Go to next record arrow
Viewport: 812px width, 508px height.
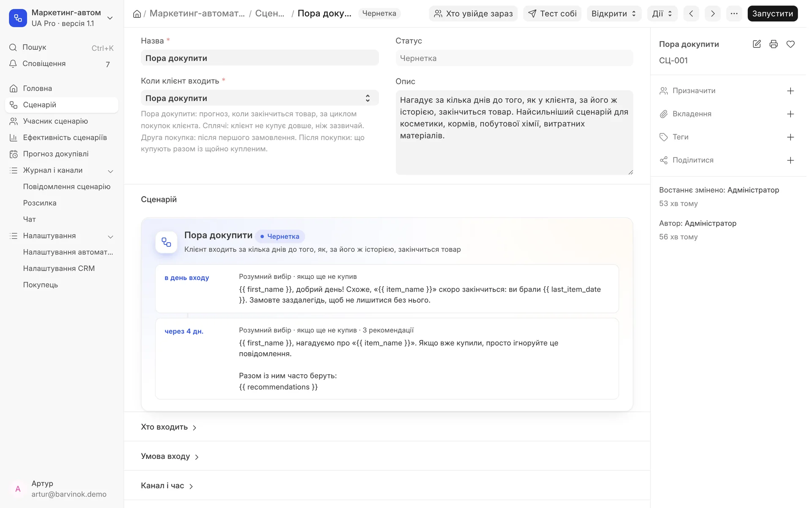(713, 14)
